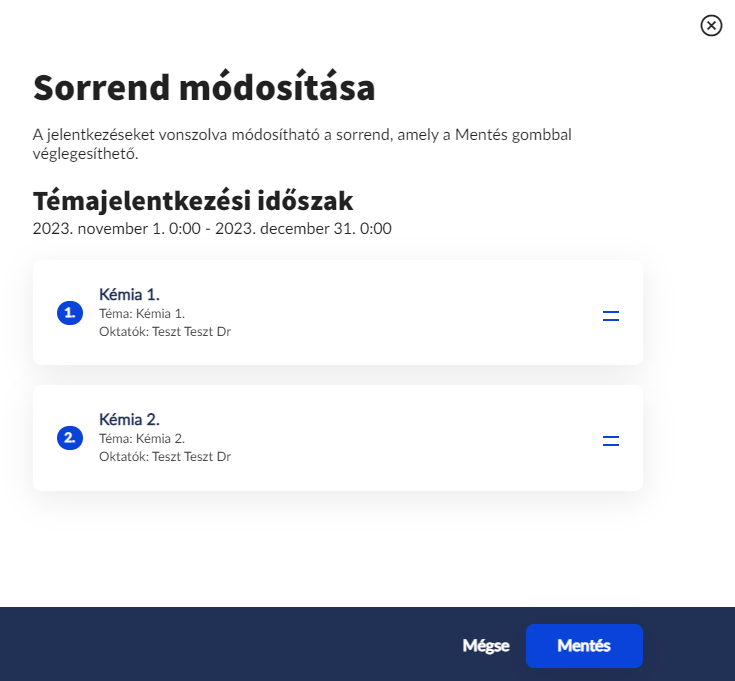The width and height of the screenshot is (735, 681).
Task: Close the Sorrend módosítása dialog
Action: click(x=711, y=26)
